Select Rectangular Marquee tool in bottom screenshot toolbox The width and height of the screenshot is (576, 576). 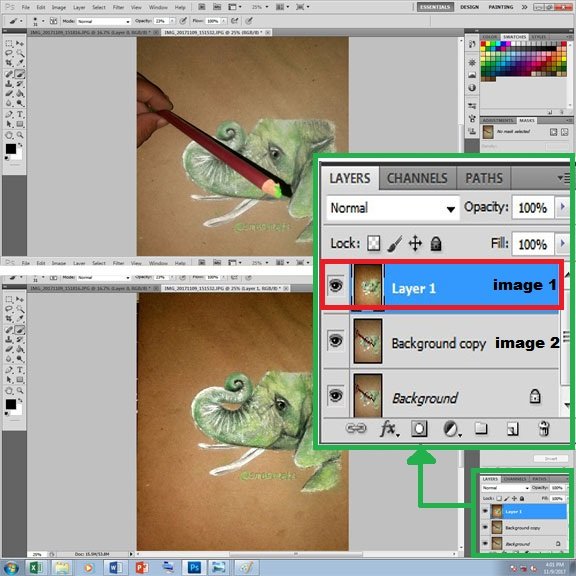point(9,299)
